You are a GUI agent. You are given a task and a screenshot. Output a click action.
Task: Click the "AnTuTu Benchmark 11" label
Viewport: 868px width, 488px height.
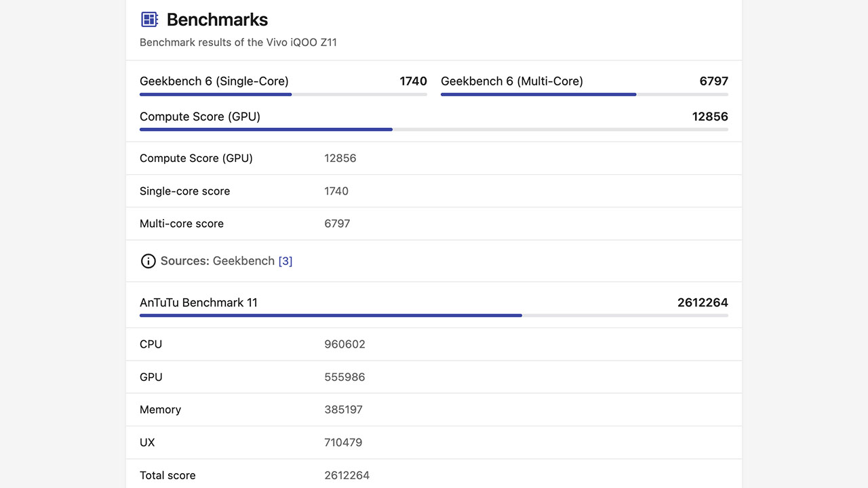(199, 303)
